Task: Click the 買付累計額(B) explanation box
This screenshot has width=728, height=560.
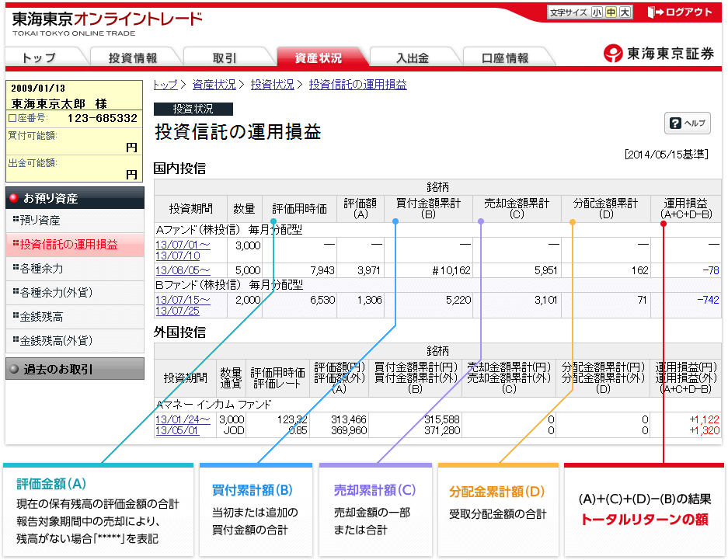Action: point(256,510)
